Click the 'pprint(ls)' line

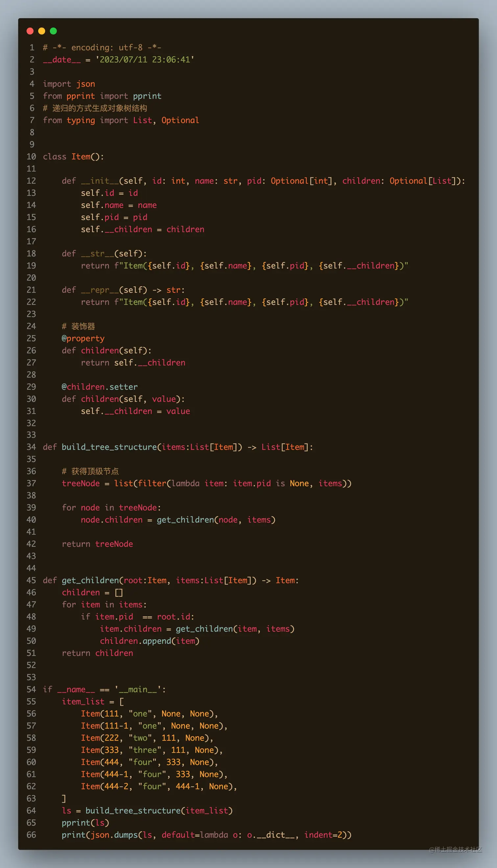85,823
